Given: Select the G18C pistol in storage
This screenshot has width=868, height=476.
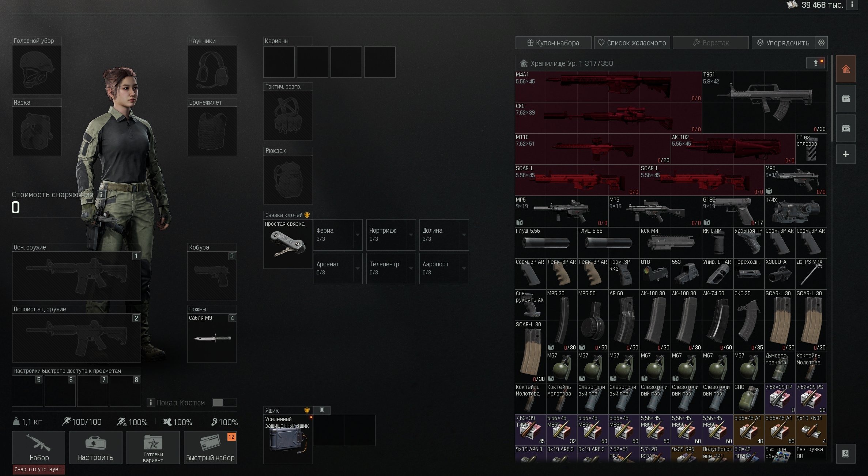Looking at the screenshot, I should [733, 211].
